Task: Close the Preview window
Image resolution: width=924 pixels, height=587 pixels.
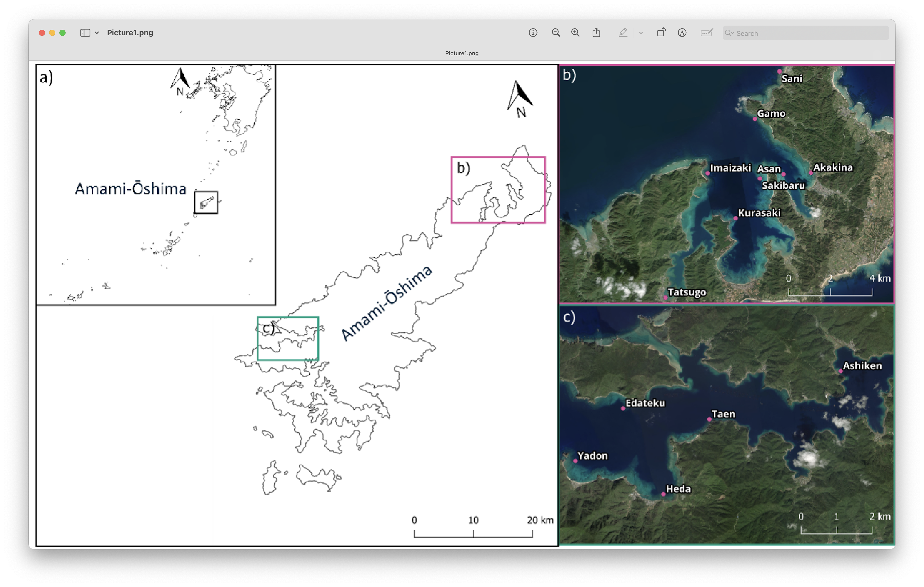Action: (42, 33)
